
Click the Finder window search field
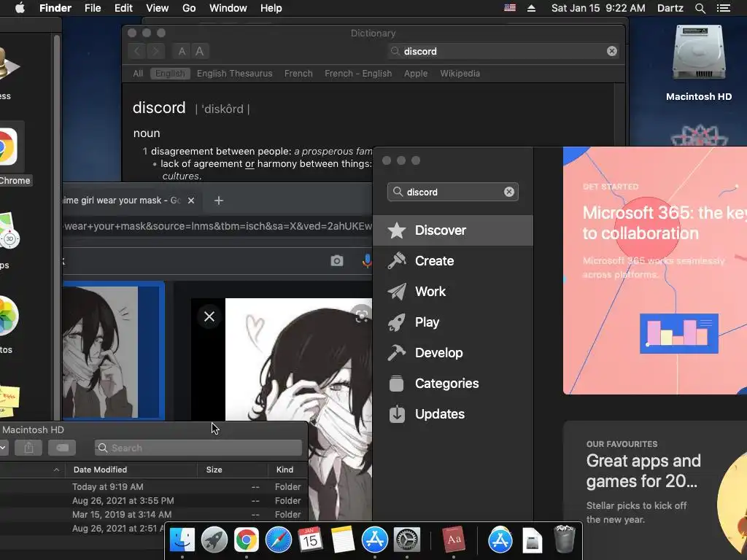tap(198, 448)
